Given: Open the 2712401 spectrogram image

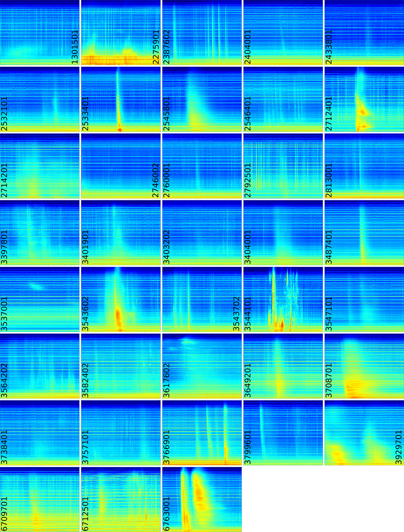Looking at the screenshot, I should click(364, 99).
